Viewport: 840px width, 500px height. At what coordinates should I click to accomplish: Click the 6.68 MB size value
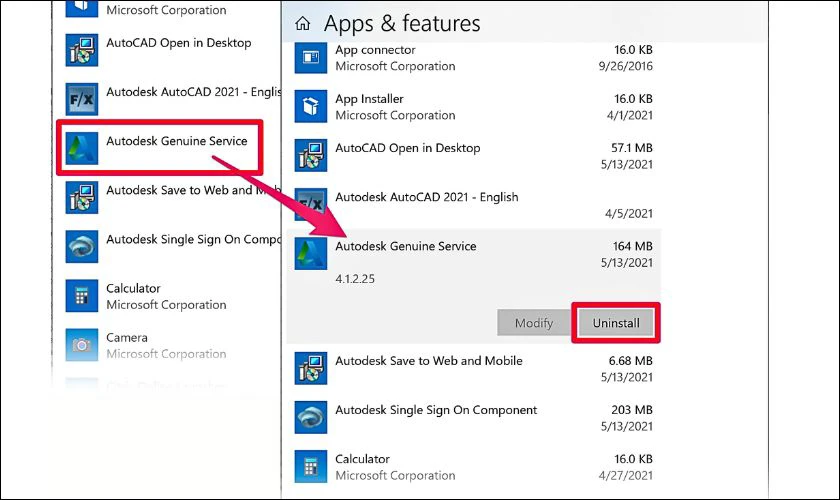(631, 361)
